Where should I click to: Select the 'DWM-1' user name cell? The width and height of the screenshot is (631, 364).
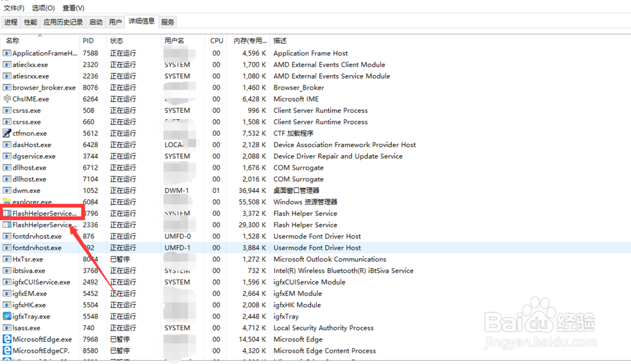[177, 191]
